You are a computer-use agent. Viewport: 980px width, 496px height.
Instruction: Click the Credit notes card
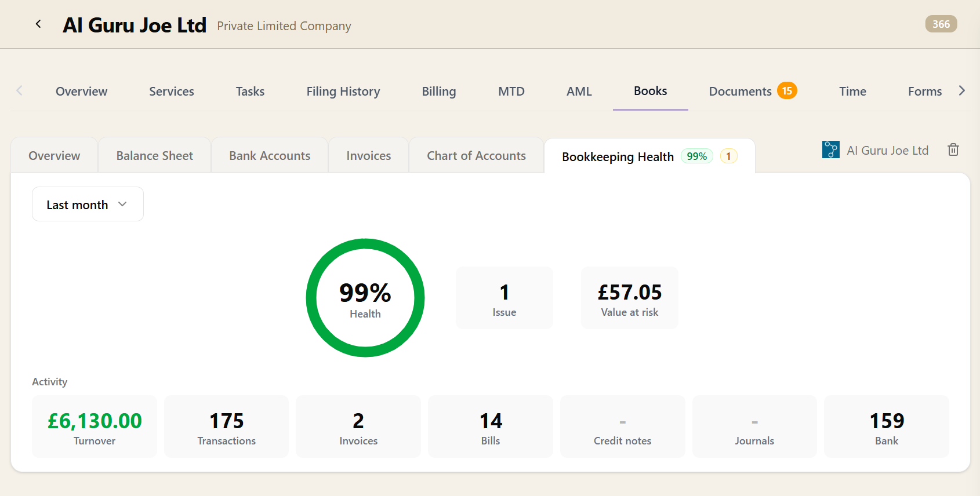[x=623, y=426]
